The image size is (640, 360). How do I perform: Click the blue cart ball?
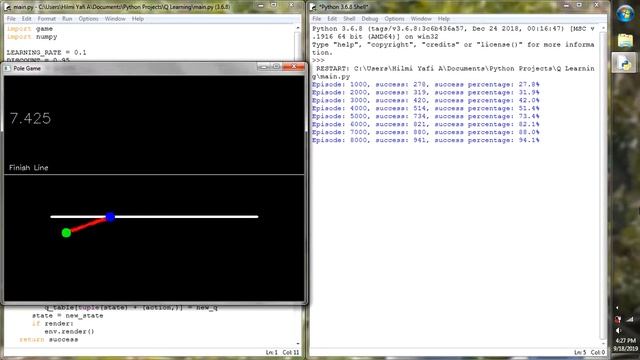(x=110, y=217)
